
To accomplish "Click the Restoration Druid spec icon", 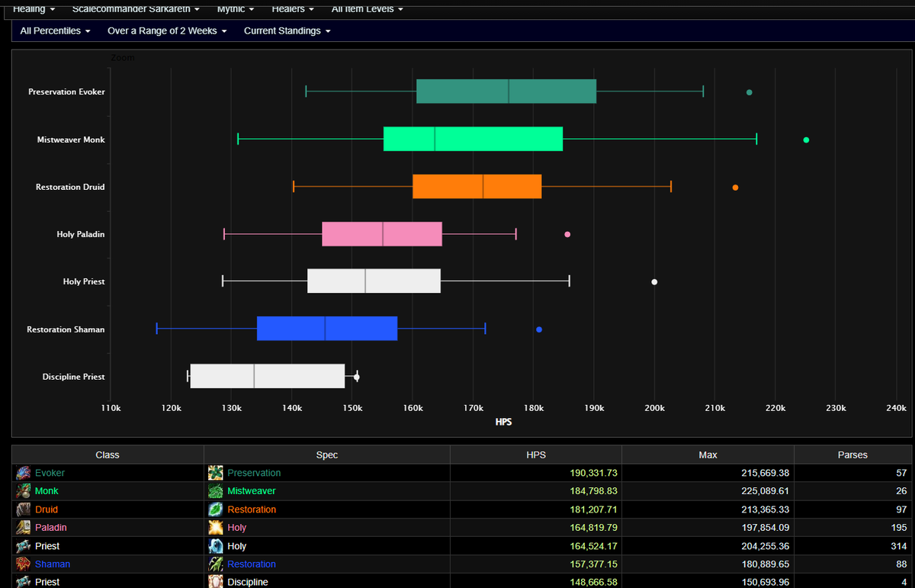I will pos(216,509).
